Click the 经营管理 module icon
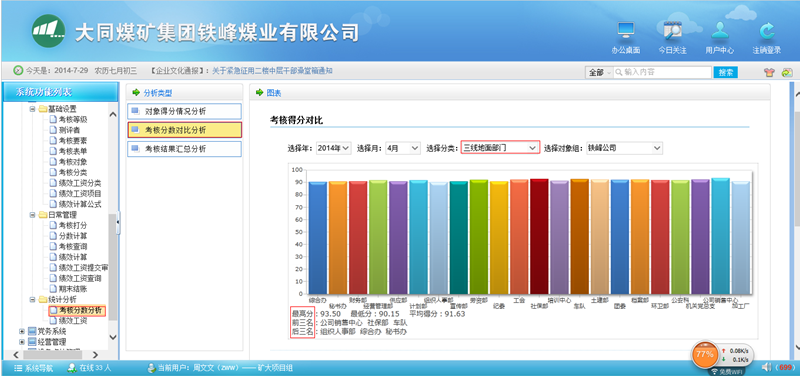The width and height of the screenshot is (800, 376). tap(33, 341)
